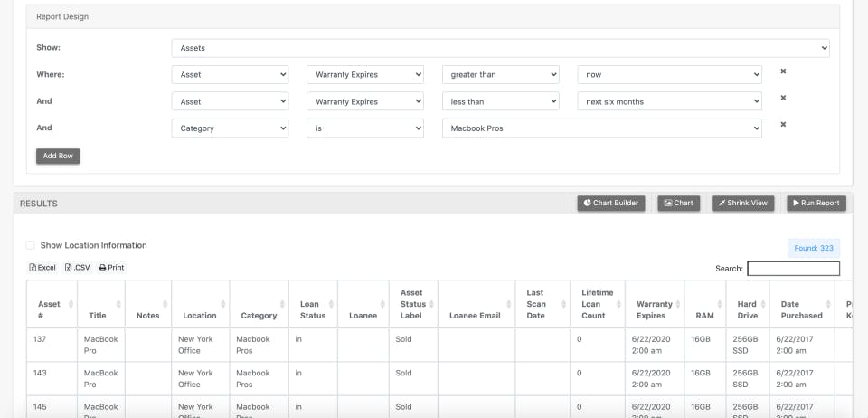The image size is (868, 418).
Task: Sort by Asset # column
Action: coord(52,304)
